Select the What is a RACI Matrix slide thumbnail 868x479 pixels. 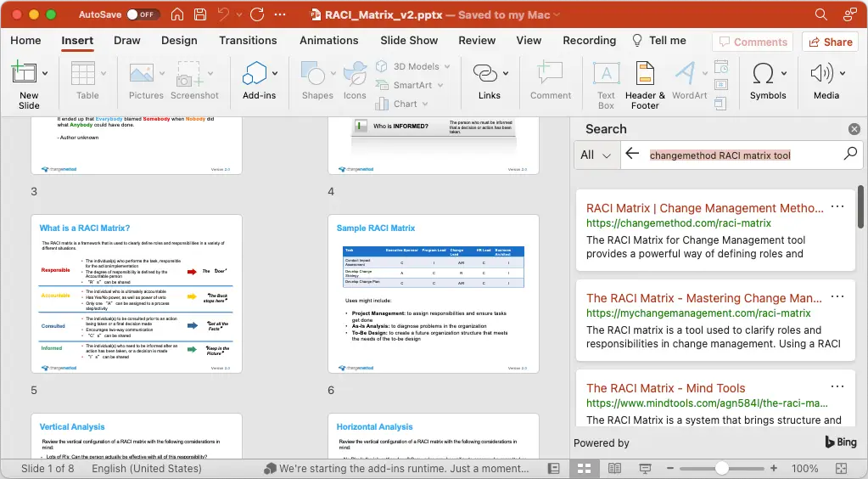pyautogui.click(x=136, y=294)
